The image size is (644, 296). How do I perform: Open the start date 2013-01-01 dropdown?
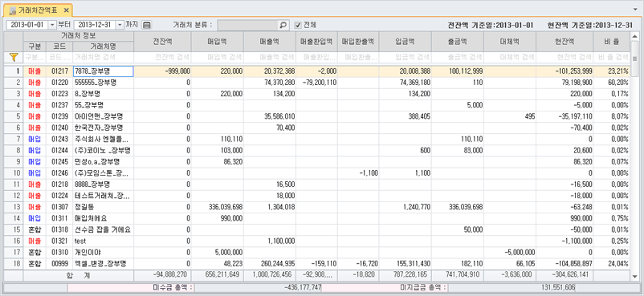51,25
